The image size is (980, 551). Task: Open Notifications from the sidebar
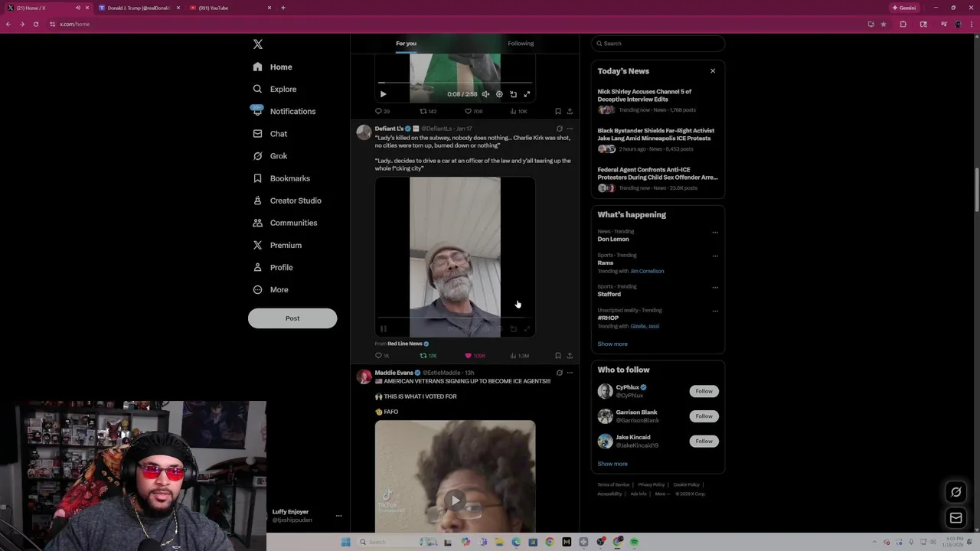284,111
